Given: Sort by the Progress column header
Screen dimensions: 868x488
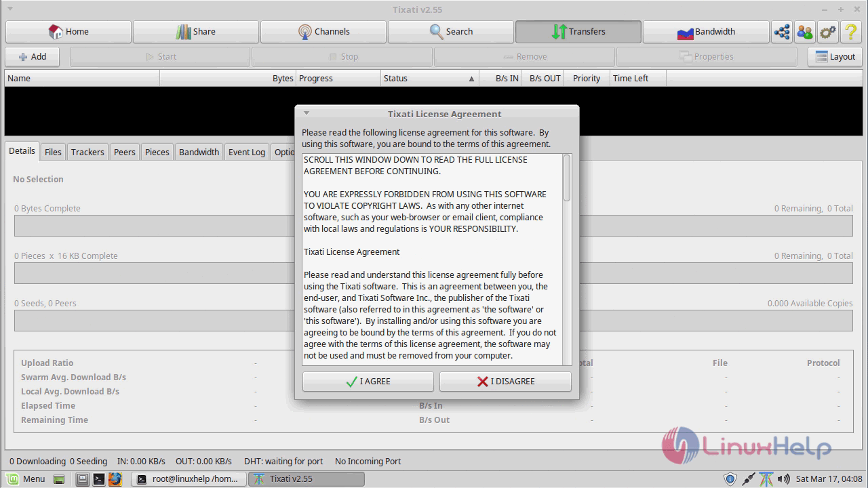Looking at the screenshot, I should 338,79.
